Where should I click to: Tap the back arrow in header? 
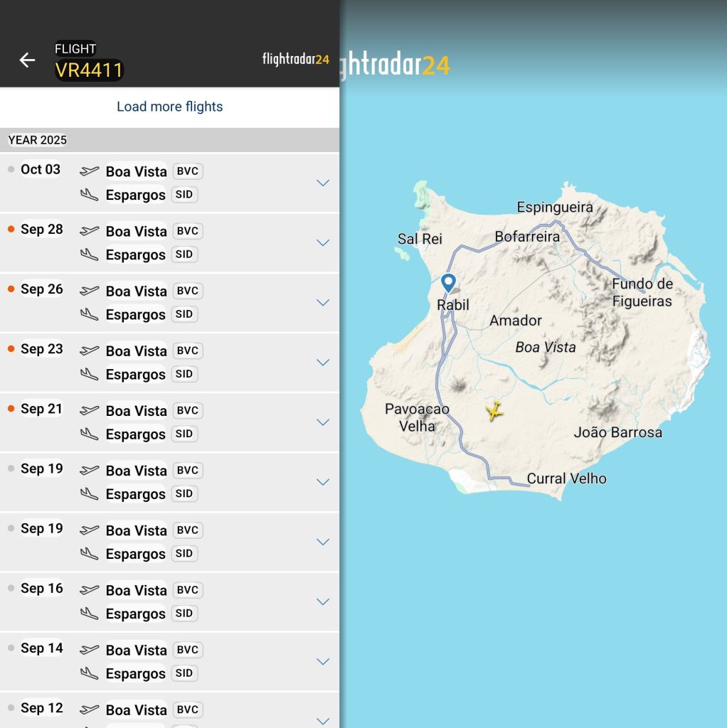click(x=27, y=60)
